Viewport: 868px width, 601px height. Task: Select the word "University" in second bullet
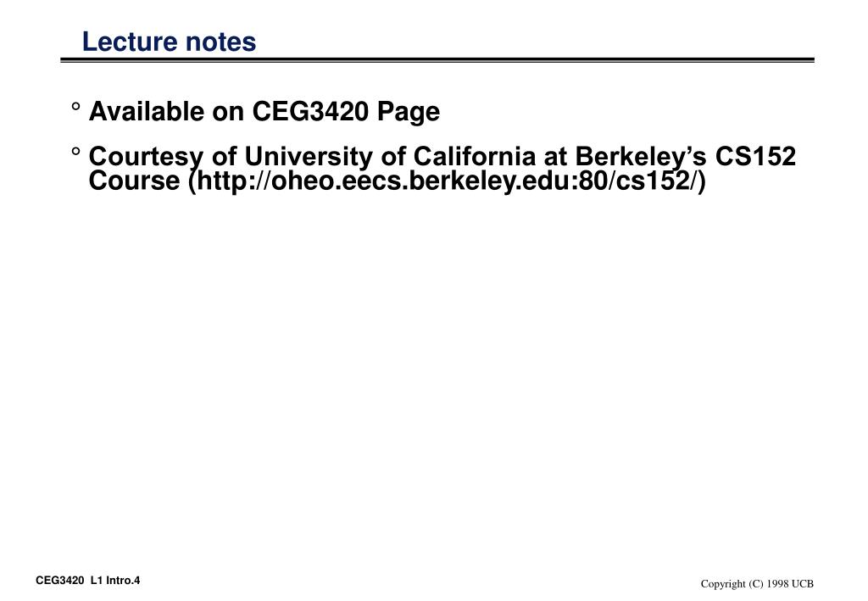click(309, 157)
